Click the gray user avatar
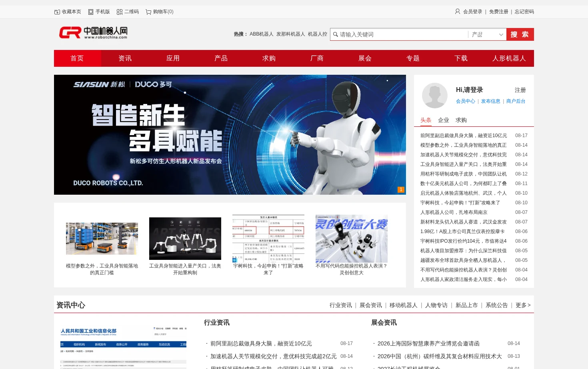Image resolution: width=588 pixels, height=369 pixels. point(435,96)
